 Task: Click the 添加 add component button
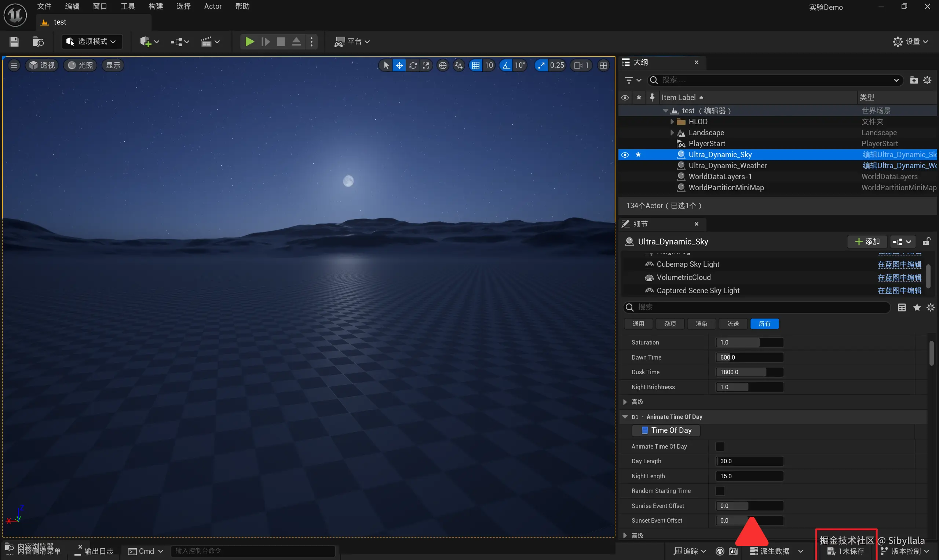[867, 242]
